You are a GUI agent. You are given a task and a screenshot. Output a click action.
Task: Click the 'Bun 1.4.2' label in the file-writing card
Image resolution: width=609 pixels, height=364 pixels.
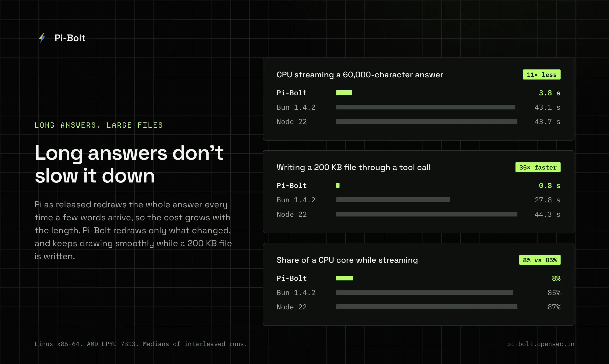tap(296, 200)
